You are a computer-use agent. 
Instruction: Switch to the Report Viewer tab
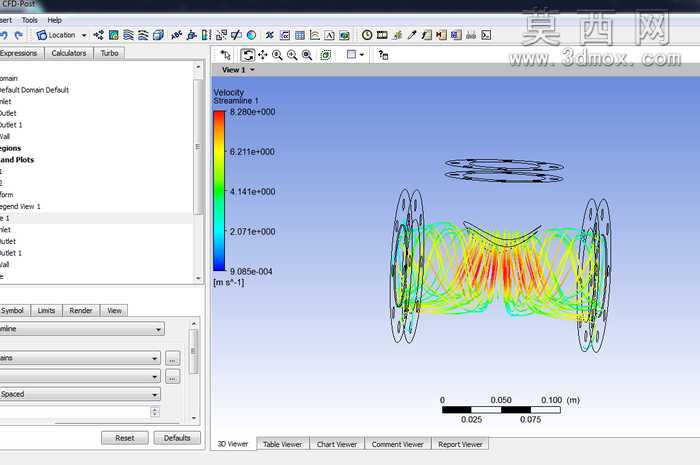click(x=460, y=444)
